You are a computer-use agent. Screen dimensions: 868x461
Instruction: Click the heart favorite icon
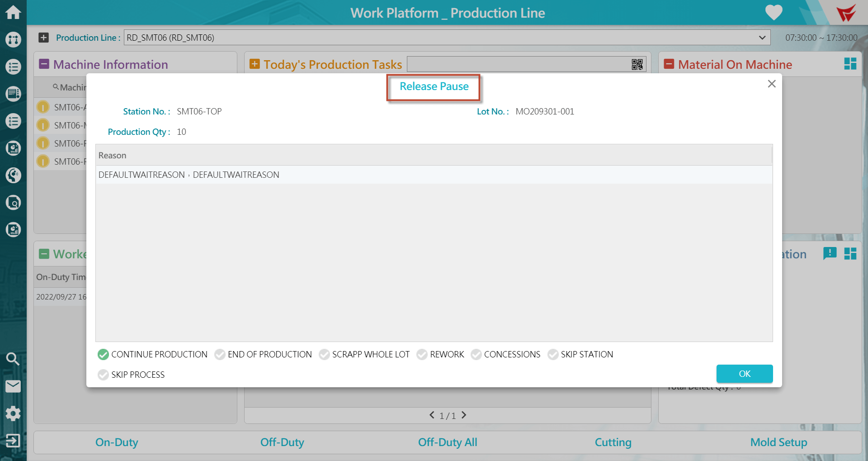tap(774, 13)
